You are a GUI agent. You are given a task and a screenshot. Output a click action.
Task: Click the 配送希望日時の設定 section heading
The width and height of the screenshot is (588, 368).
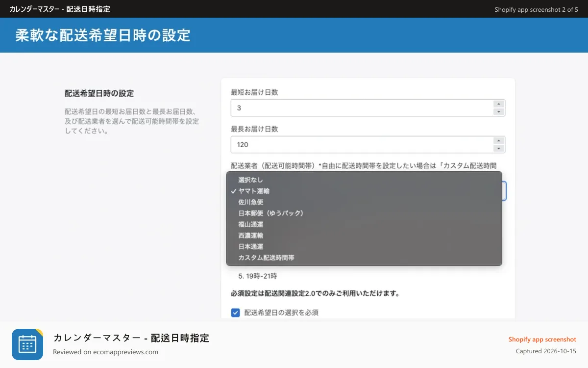tap(99, 93)
